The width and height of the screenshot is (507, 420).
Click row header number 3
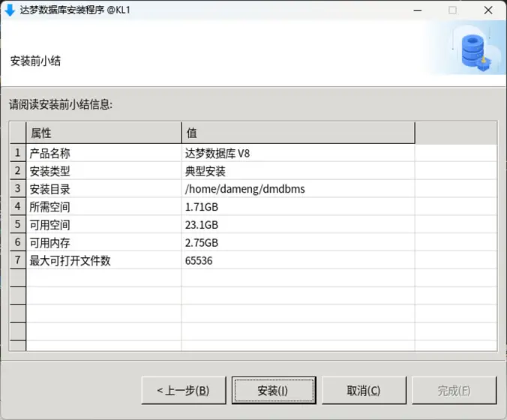coord(18,188)
